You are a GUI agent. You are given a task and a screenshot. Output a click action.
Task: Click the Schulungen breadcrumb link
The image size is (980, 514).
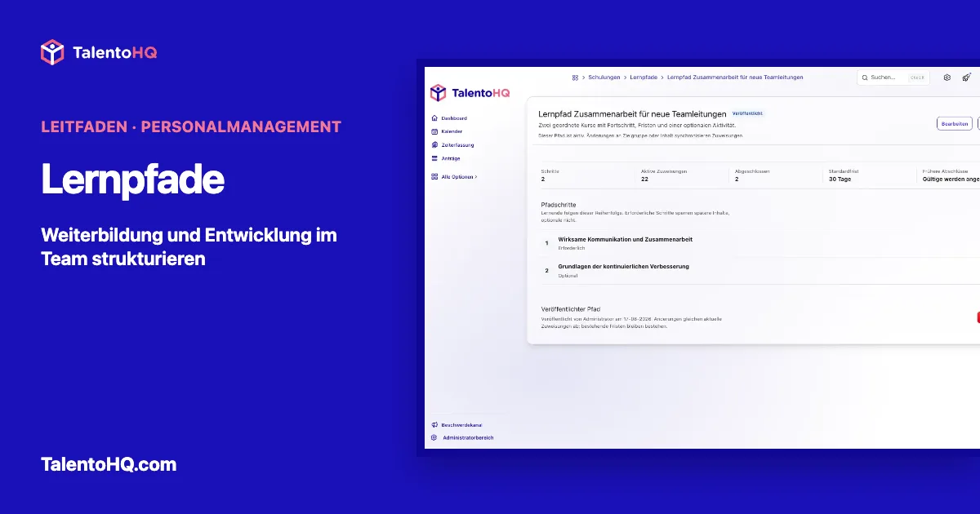tap(604, 78)
